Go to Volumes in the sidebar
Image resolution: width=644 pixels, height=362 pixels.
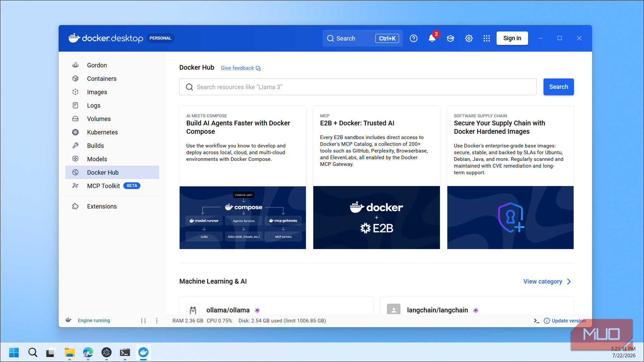pyautogui.click(x=112, y=119)
